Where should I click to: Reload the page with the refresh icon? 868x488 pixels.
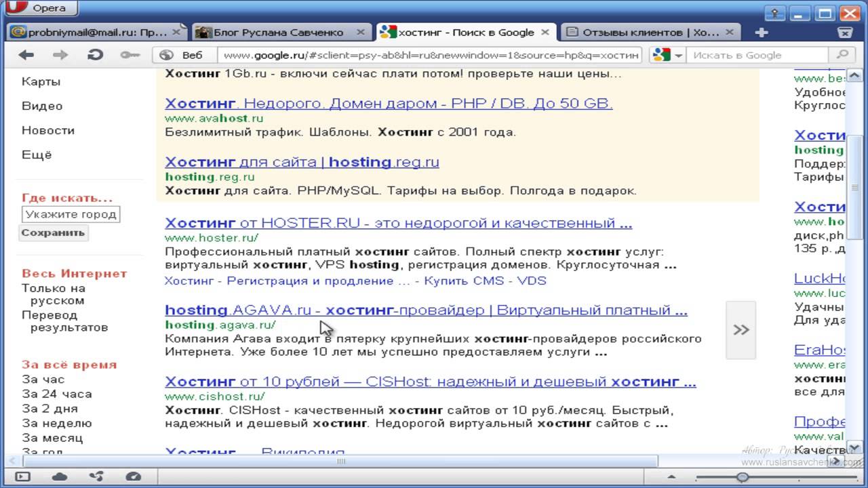[x=95, y=55]
